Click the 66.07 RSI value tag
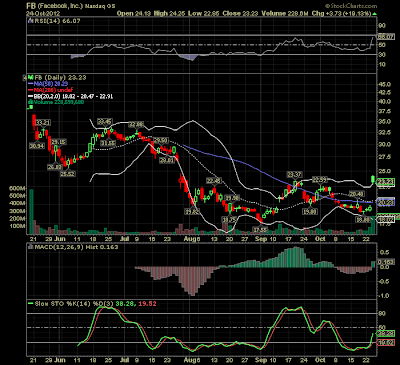The width and height of the screenshot is (400, 365). (385, 37)
